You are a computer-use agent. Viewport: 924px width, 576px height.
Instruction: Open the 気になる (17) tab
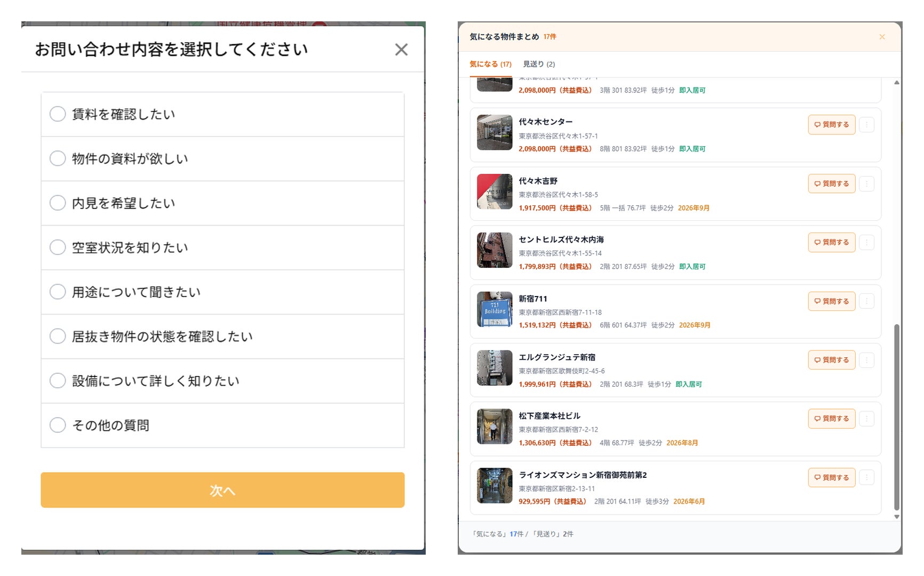490,64
